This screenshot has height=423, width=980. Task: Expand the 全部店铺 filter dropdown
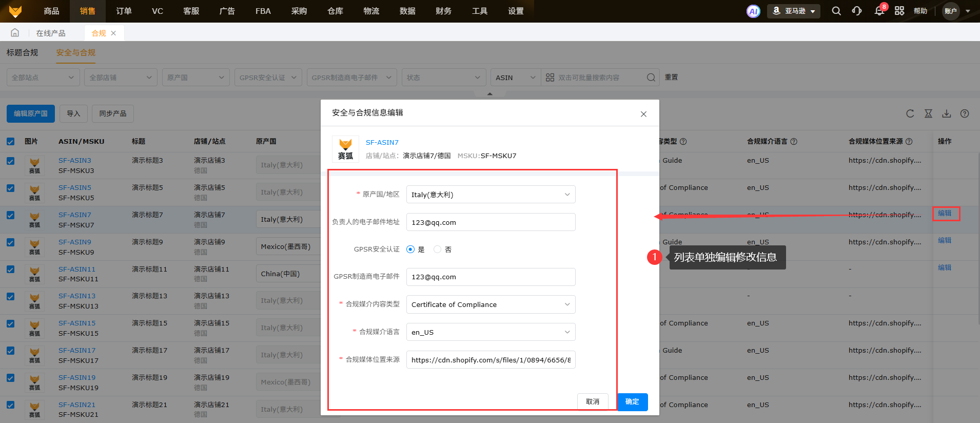(121, 78)
